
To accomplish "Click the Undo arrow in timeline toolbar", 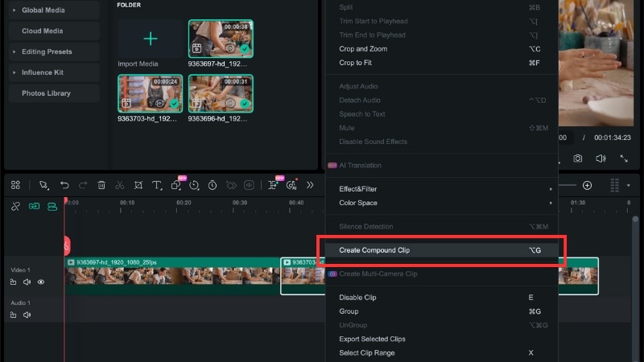I will 64,185.
